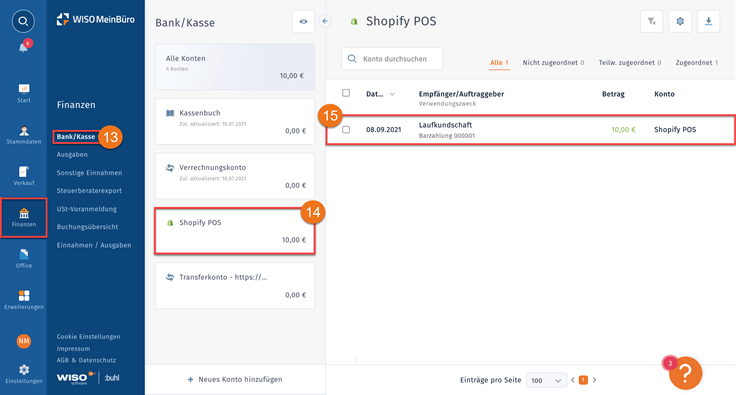
Task: Click the WISO MeinBüro logo
Action: 96,20
